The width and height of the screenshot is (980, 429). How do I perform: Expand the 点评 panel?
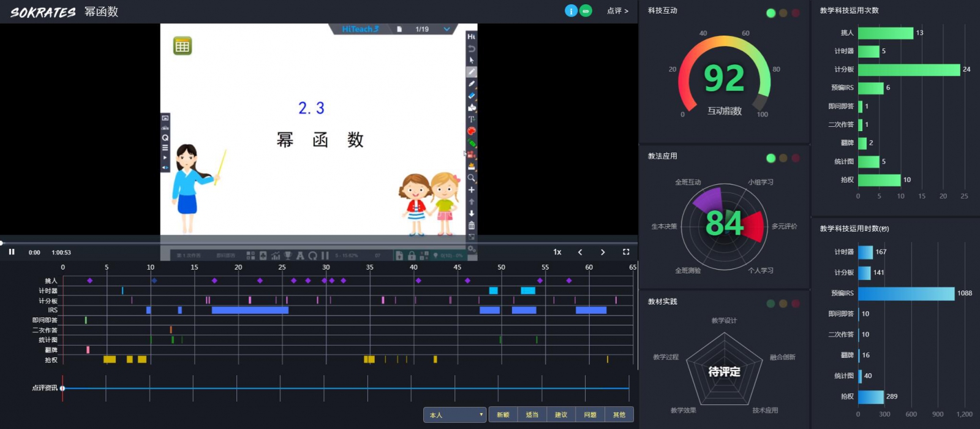[617, 11]
